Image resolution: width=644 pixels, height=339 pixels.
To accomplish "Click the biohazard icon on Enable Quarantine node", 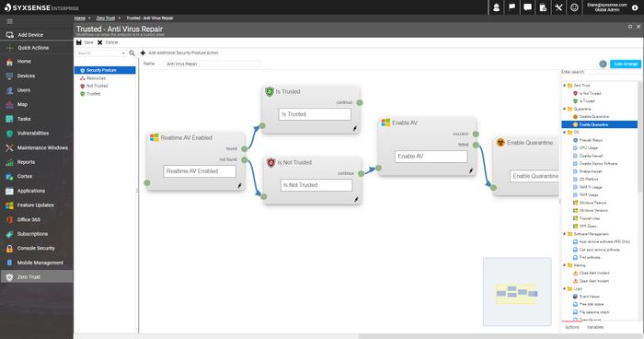I will click(x=500, y=143).
